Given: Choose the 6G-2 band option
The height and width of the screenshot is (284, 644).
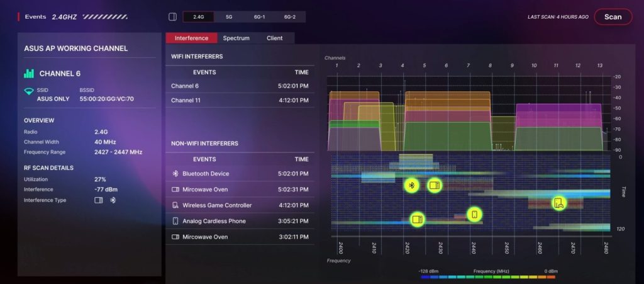Looking at the screenshot, I should [289, 17].
